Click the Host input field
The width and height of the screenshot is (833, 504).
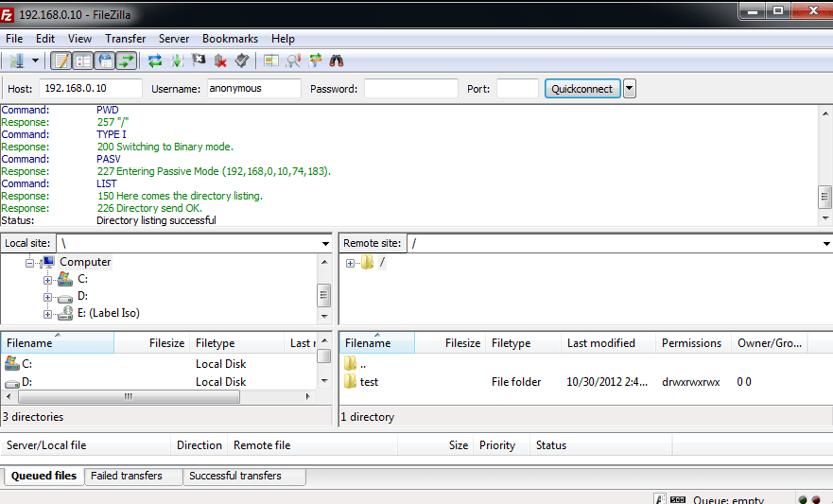91,88
